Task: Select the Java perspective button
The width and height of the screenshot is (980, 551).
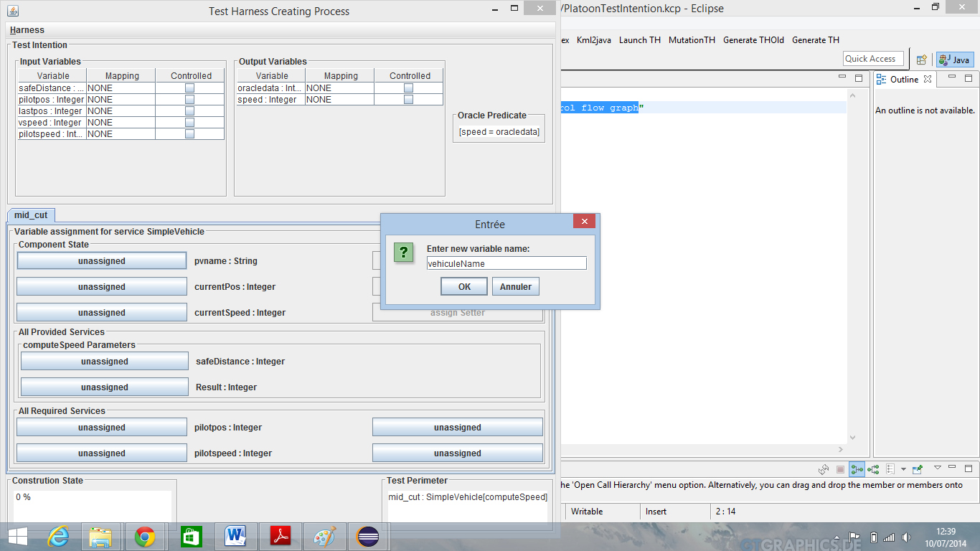Action: pos(954,60)
